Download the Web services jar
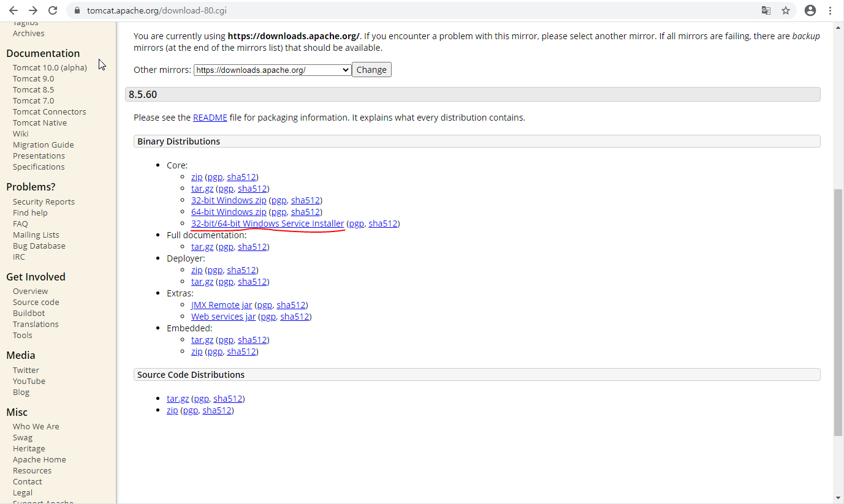Screen dimensions: 844x504 point(223,317)
